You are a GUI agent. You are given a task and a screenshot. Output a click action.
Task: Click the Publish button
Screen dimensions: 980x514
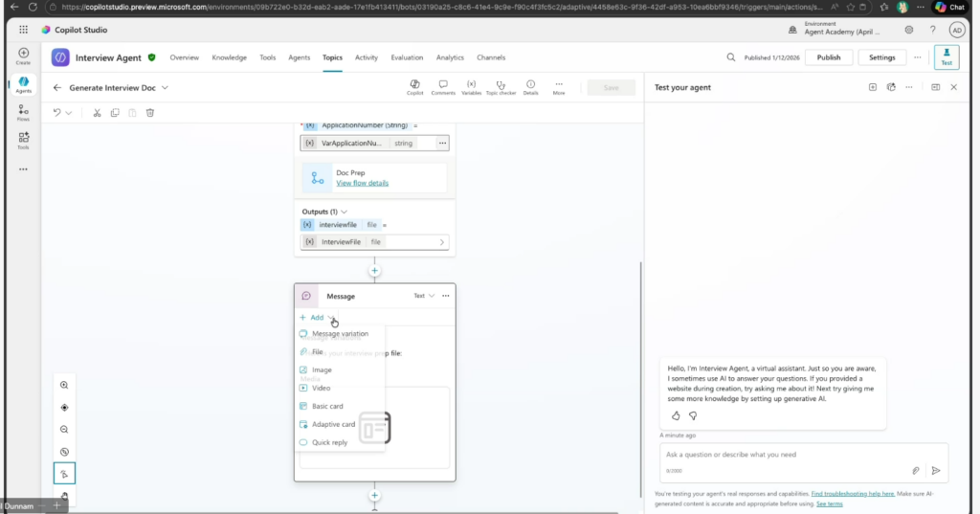click(829, 57)
